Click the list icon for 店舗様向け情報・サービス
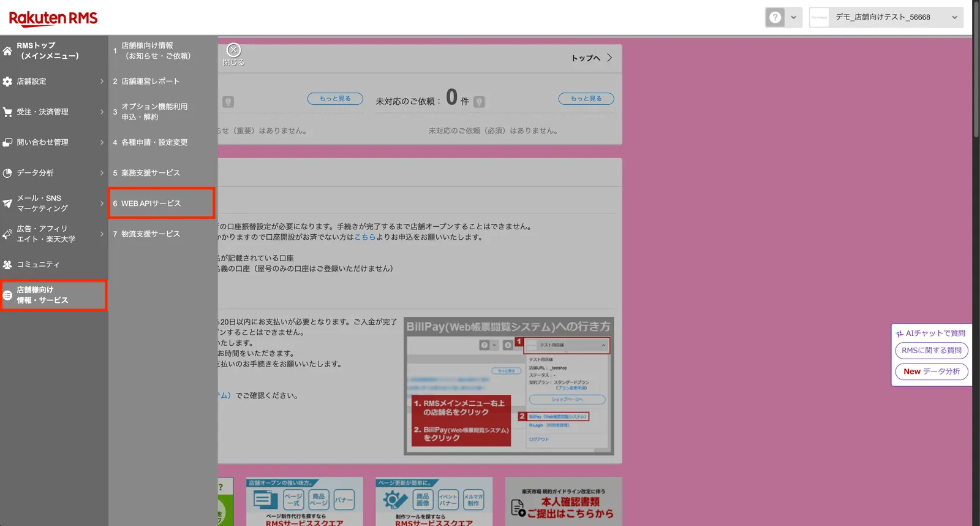This screenshot has height=526, width=980. click(7, 295)
